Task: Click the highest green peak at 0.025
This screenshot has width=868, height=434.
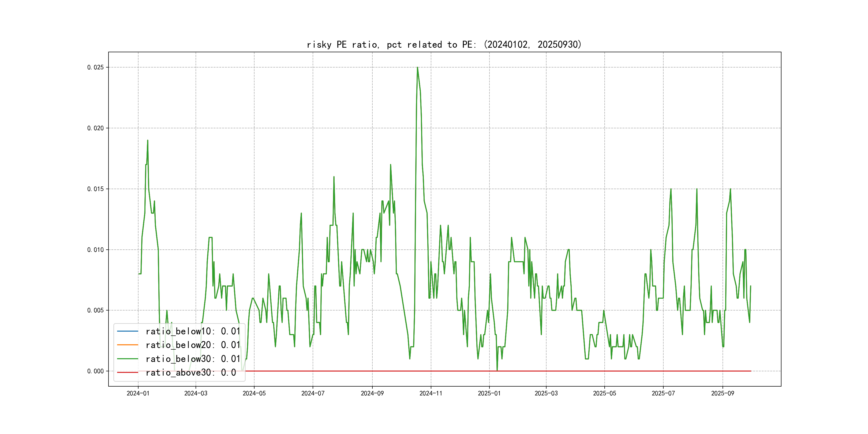Action: pyautogui.click(x=417, y=68)
